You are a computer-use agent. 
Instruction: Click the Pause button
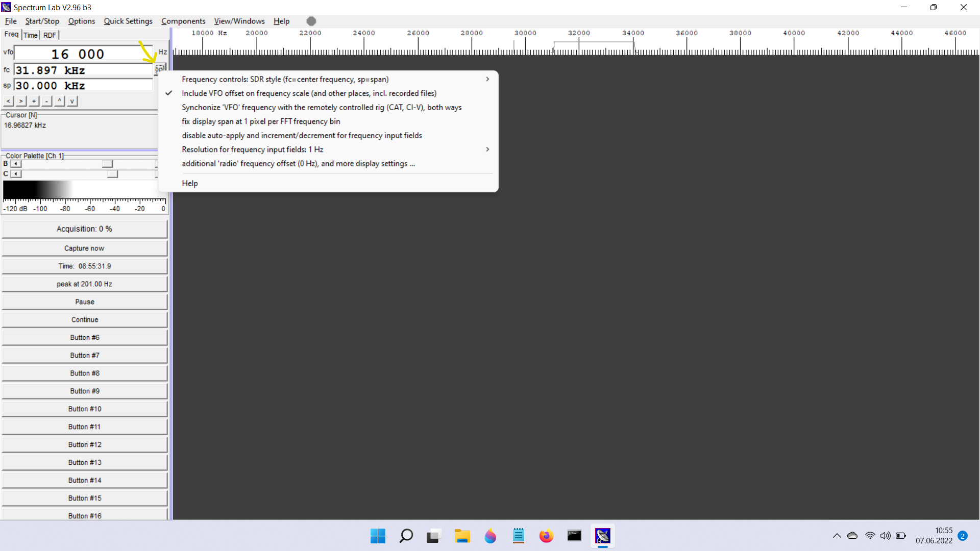coord(84,302)
